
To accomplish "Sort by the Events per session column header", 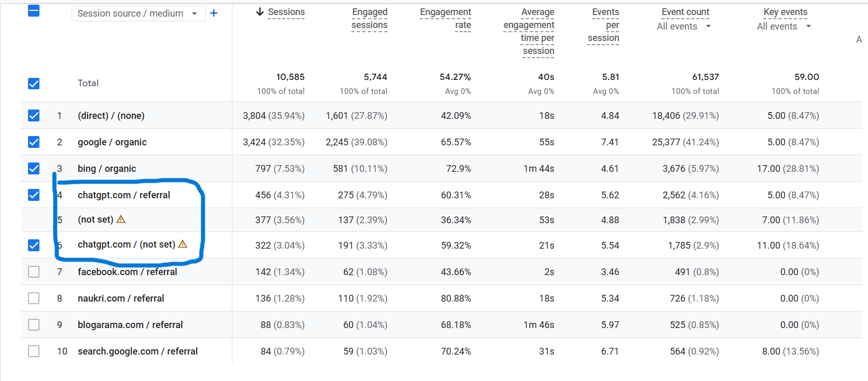I will pos(603,25).
